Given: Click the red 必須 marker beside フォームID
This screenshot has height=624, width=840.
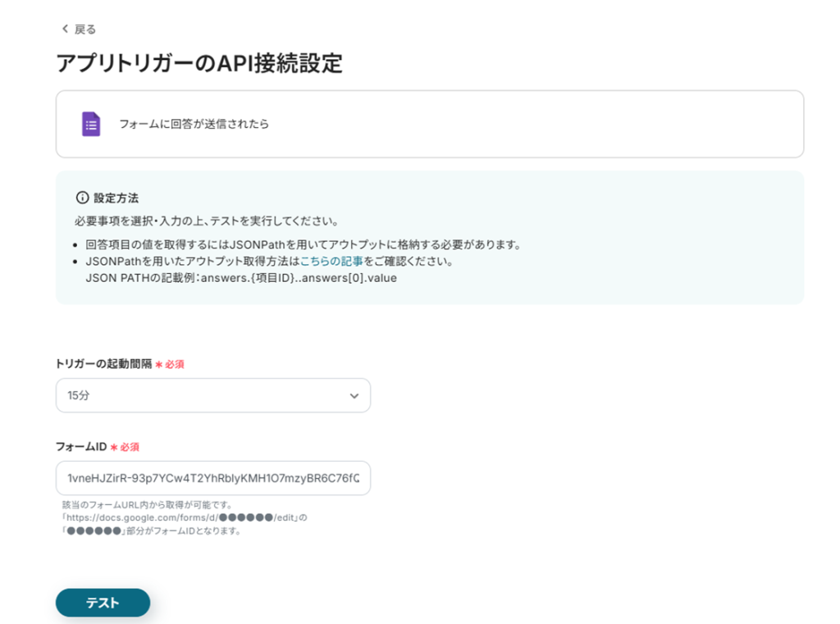Looking at the screenshot, I should pyautogui.click(x=129, y=447).
